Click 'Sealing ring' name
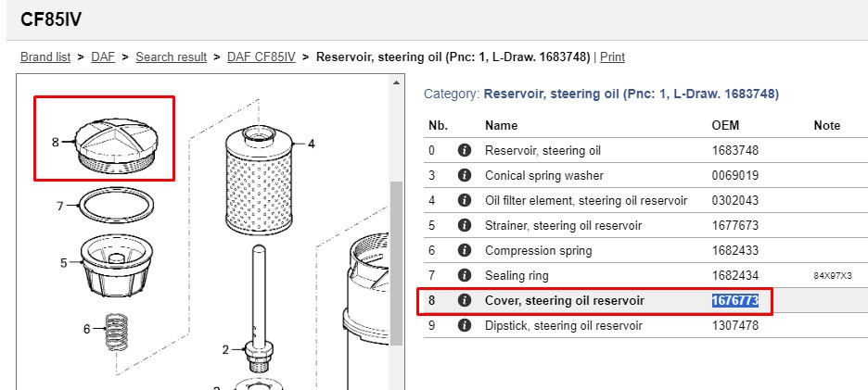Image resolution: width=868 pixels, height=390 pixels. tap(517, 275)
